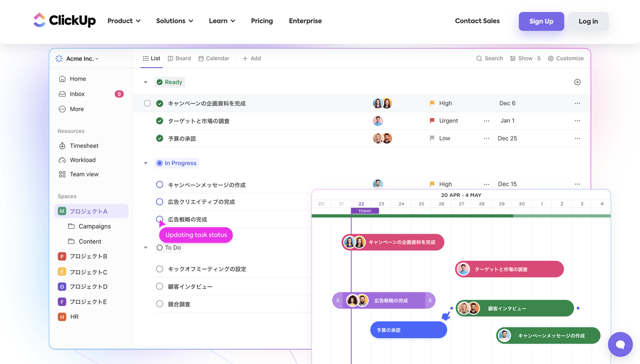Click the Customize gear icon
The width and height of the screenshot is (640, 364).
(551, 59)
